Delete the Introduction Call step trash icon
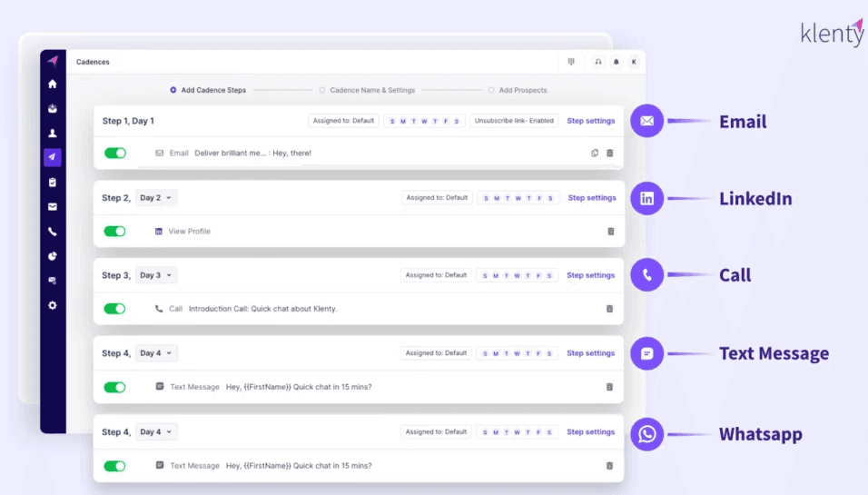Image resolution: width=868 pixels, height=495 pixels. tap(609, 309)
